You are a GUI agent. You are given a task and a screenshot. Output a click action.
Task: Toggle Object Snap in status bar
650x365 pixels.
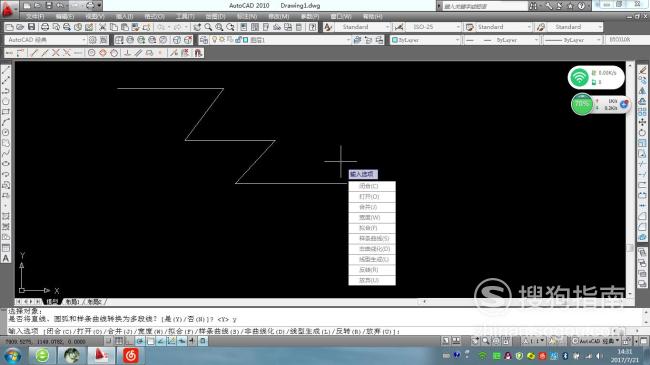tap(150, 341)
